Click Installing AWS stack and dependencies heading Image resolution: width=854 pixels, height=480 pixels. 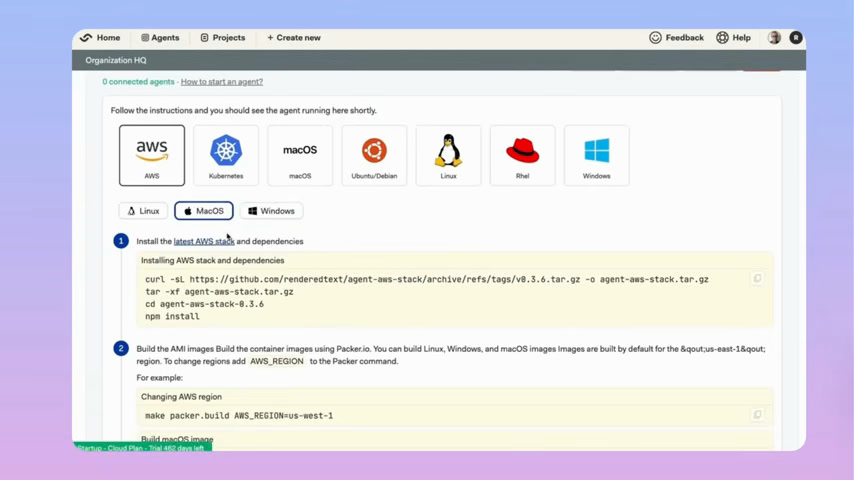tap(212, 260)
